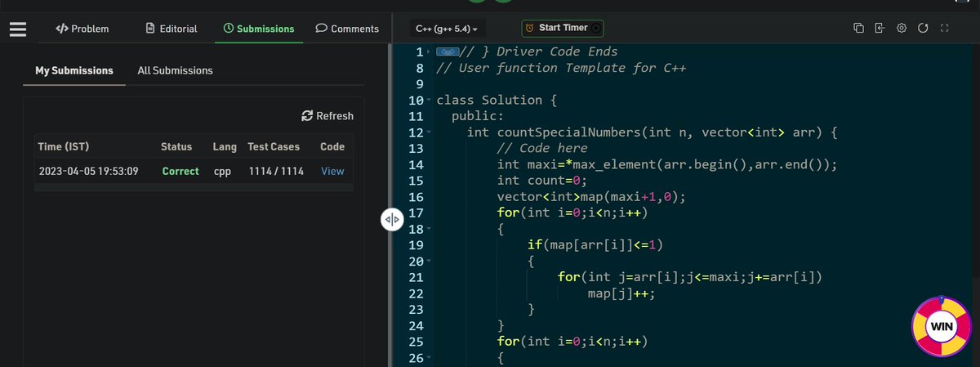Collapse the if block at line 20
The height and width of the screenshot is (367, 980).
tap(429, 262)
